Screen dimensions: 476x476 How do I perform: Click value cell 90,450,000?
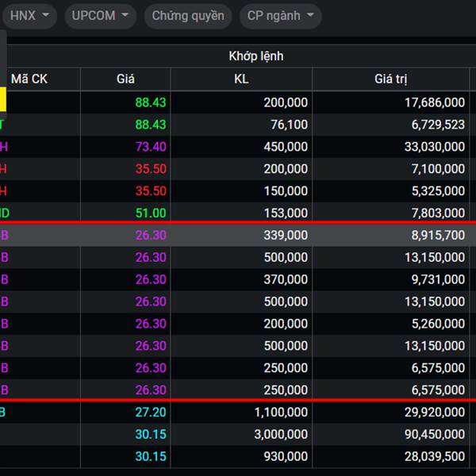[435, 435]
